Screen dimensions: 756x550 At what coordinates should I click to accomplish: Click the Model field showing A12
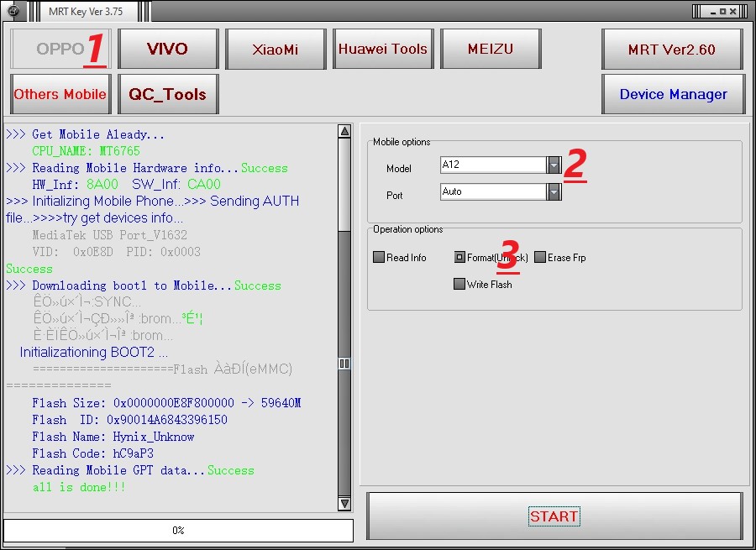pyautogui.click(x=493, y=165)
